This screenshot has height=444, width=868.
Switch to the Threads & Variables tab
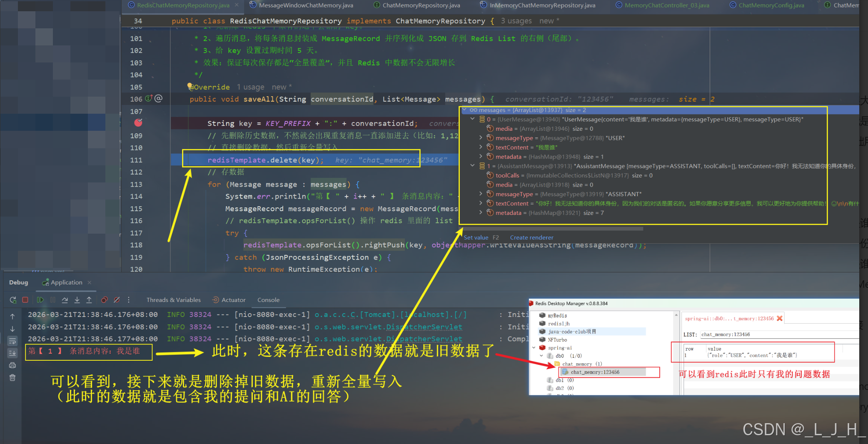[173, 300]
